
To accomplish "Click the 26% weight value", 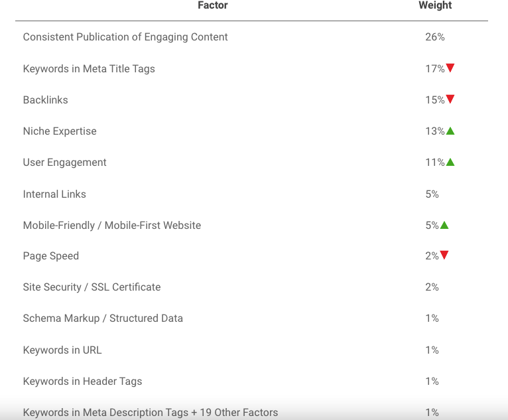I will 435,37.
